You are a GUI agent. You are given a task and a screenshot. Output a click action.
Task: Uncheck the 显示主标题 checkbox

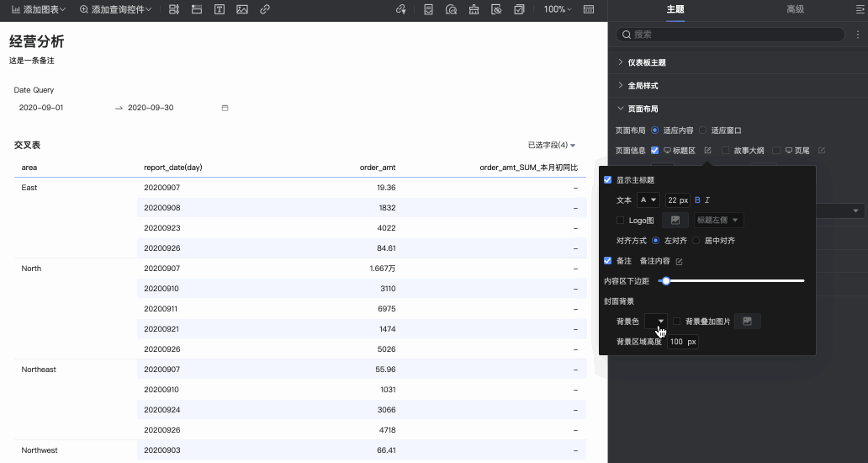tap(608, 180)
